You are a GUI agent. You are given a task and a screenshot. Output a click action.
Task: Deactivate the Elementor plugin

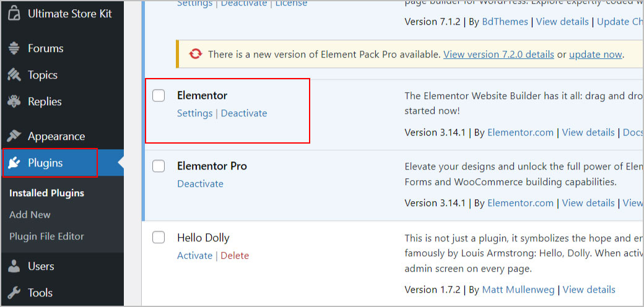[x=244, y=113]
